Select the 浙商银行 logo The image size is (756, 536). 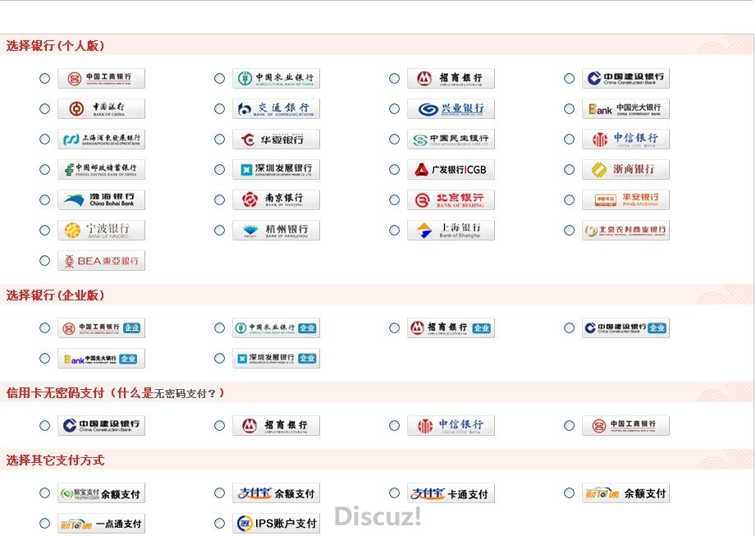click(x=625, y=169)
